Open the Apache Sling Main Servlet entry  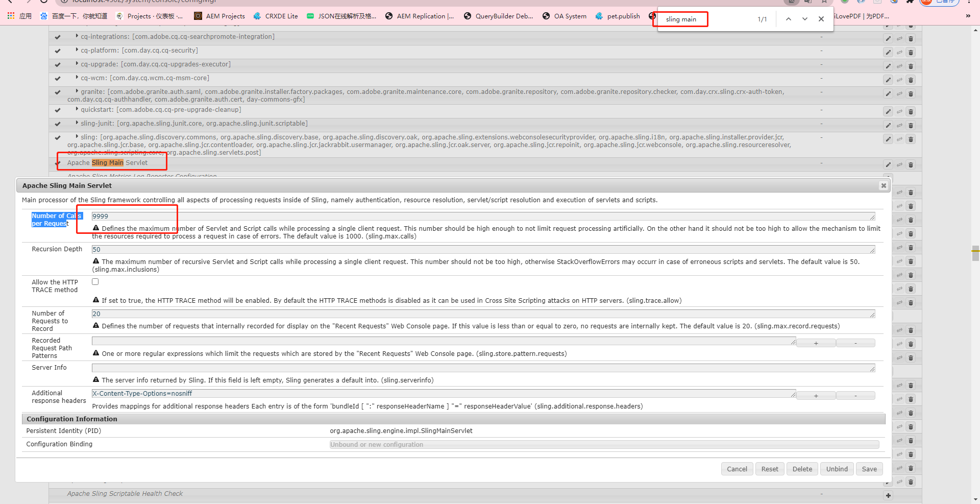point(107,163)
